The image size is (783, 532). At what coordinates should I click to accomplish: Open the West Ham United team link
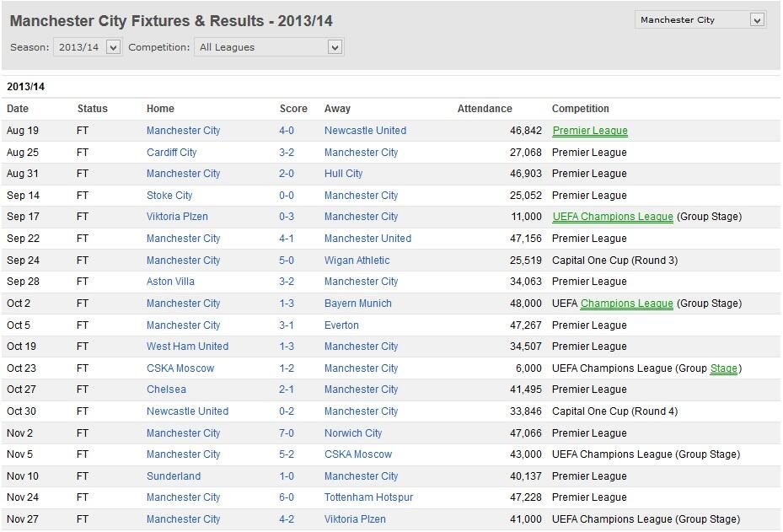(187, 347)
